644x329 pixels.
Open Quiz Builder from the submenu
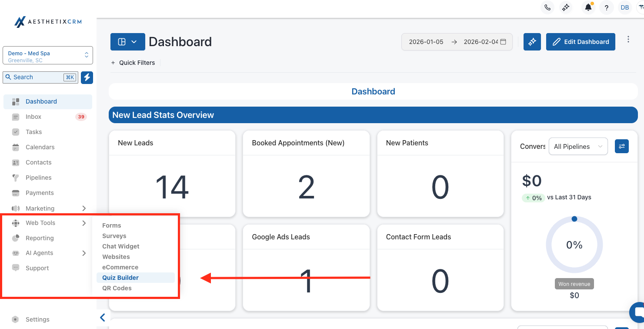pyautogui.click(x=136, y=278)
